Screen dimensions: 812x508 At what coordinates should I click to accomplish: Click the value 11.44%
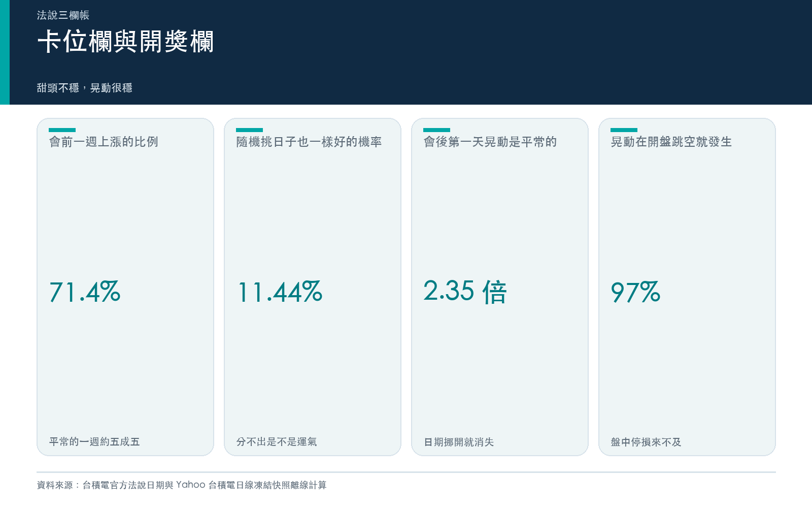pyautogui.click(x=280, y=292)
